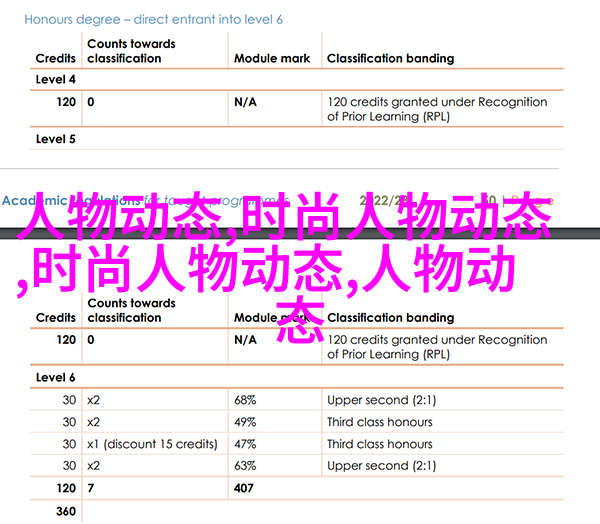
Task: Click 'Upper second (2:1)' beside the 68% mark
Action: point(380,398)
